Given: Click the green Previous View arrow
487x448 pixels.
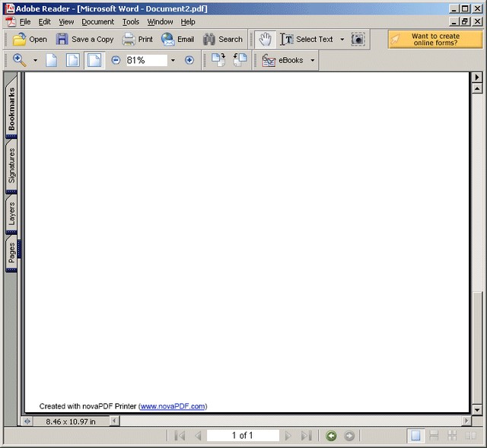Looking at the screenshot, I should coord(331,436).
